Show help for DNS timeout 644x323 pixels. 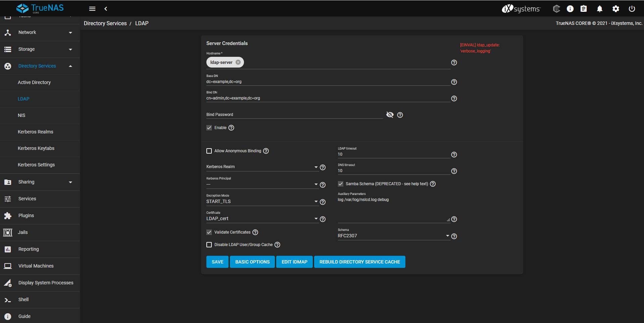coord(454,171)
